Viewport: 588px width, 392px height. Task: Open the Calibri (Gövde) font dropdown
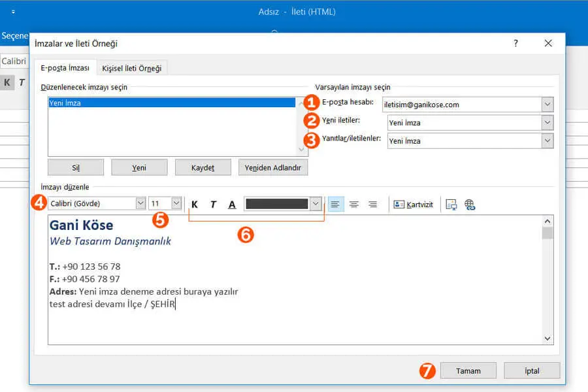click(x=140, y=203)
